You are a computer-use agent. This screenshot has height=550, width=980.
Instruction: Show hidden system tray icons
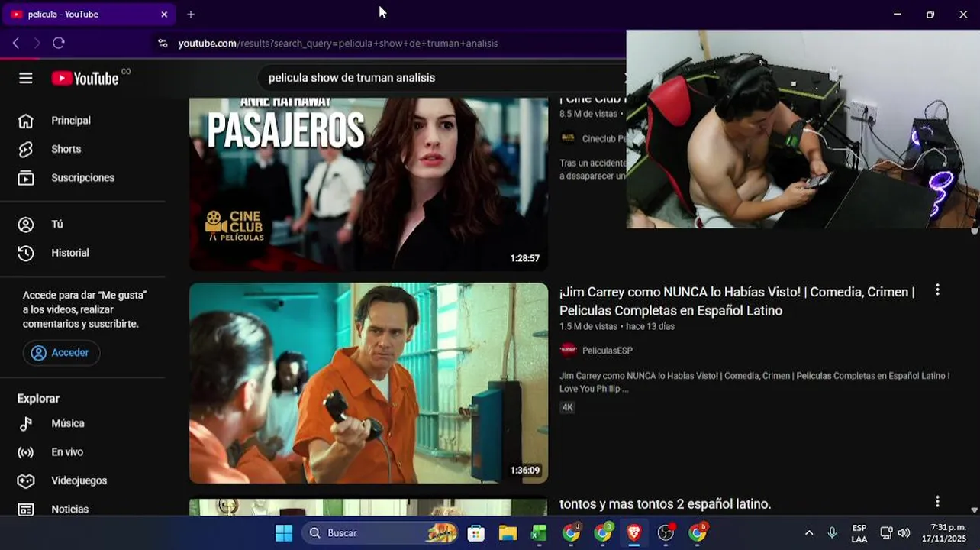point(809,533)
